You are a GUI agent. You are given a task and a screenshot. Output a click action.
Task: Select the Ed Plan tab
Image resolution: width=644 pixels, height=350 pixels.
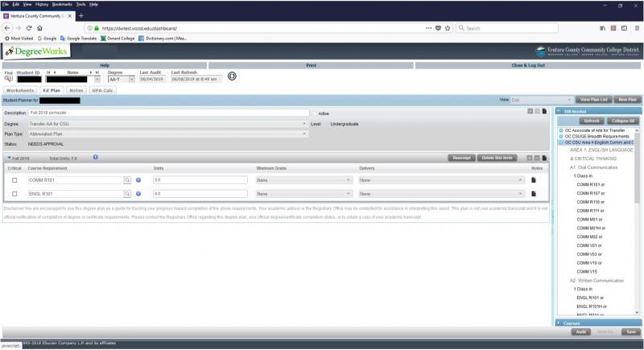click(52, 90)
